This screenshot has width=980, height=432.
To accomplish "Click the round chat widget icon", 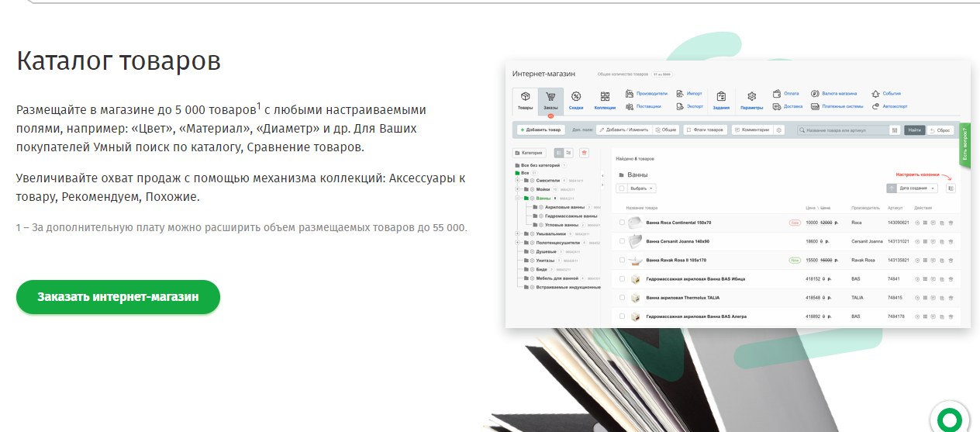I will pyautogui.click(x=949, y=420).
